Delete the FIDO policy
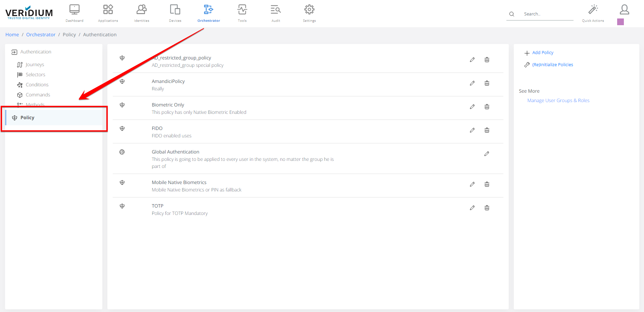Viewport: 644px width, 312px height. coord(487,130)
